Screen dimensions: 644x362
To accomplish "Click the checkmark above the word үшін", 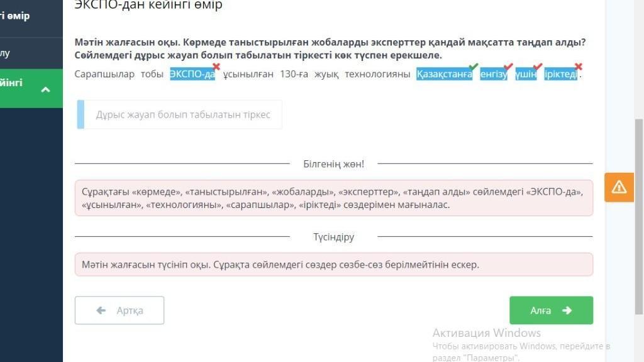I will [538, 67].
